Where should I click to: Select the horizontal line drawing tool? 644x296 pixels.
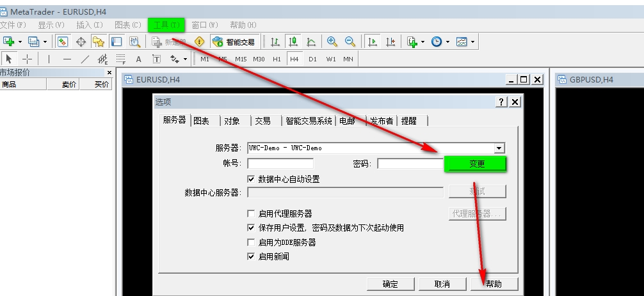[x=67, y=59]
